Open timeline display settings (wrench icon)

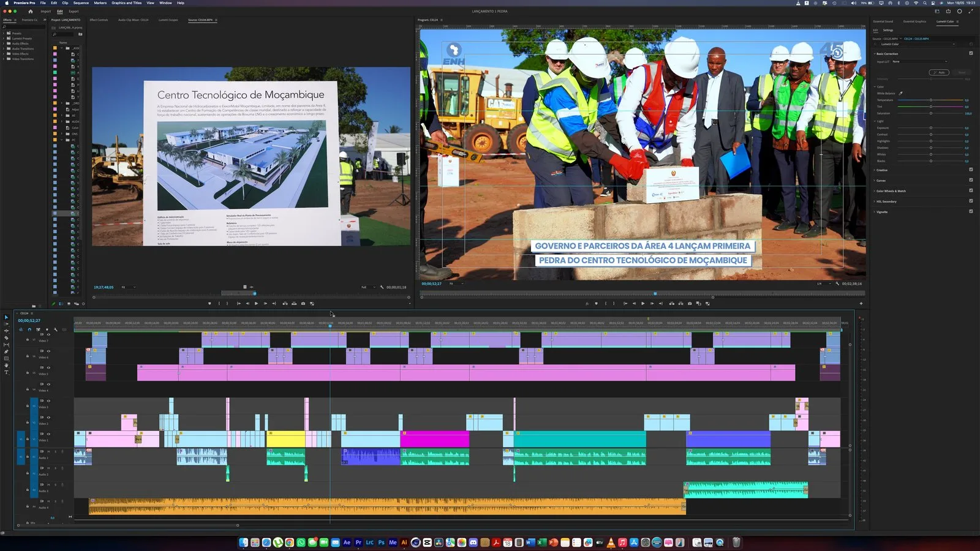coord(56,329)
